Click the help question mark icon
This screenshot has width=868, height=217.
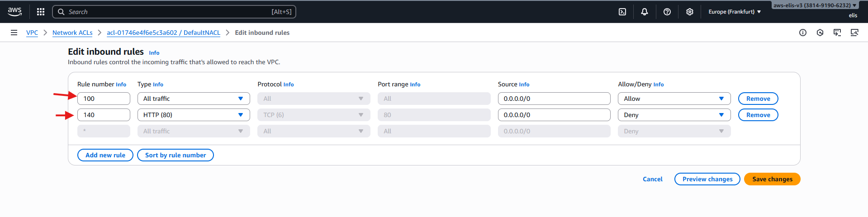[667, 12]
